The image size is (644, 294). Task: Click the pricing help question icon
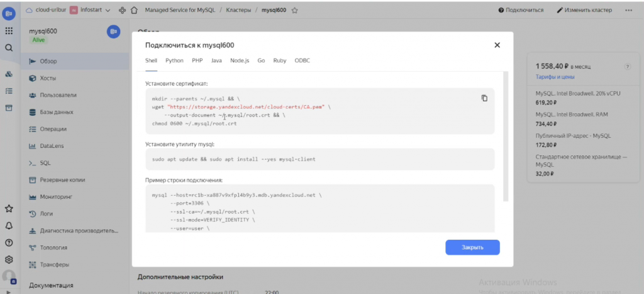click(x=627, y=67)
